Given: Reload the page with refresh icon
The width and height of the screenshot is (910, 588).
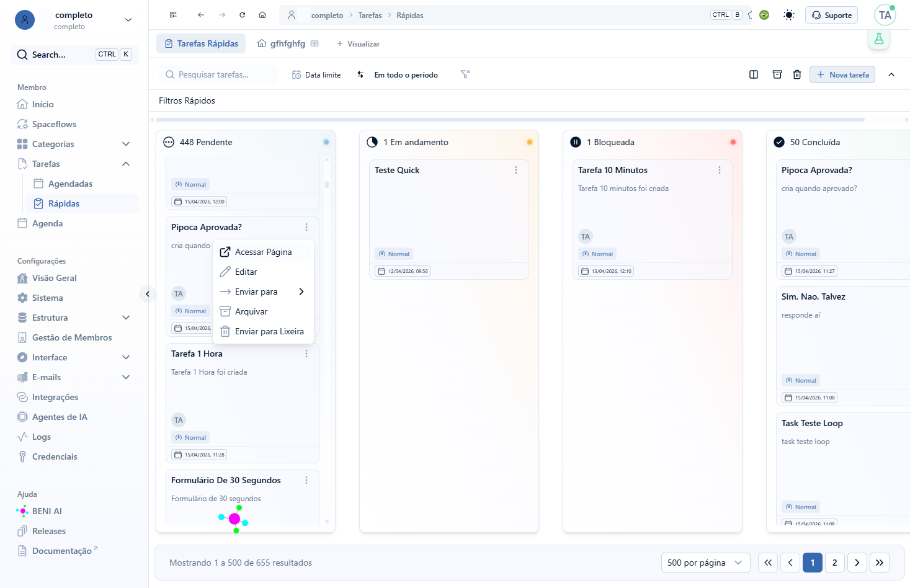Looking at the screenshot, I should pyautogui.click(x=243, y=15).
